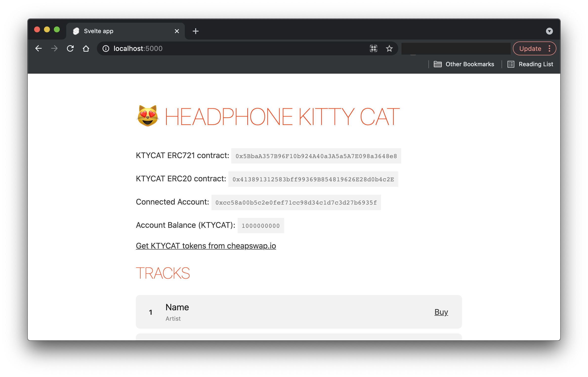Click the page reload icon

70,48
